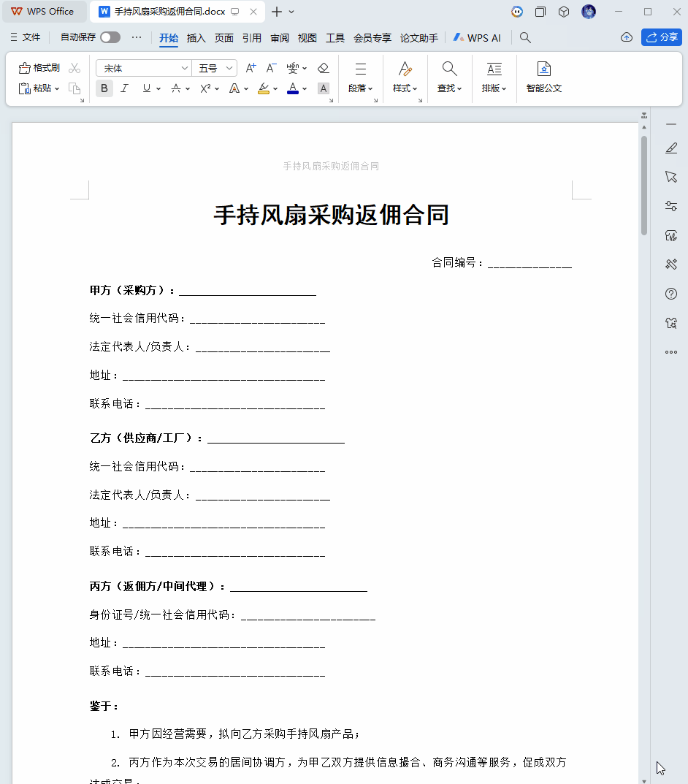Apply the blue font color
This screenshot has width=688, height=784.
pyautogui.click(x=293, y=88)
